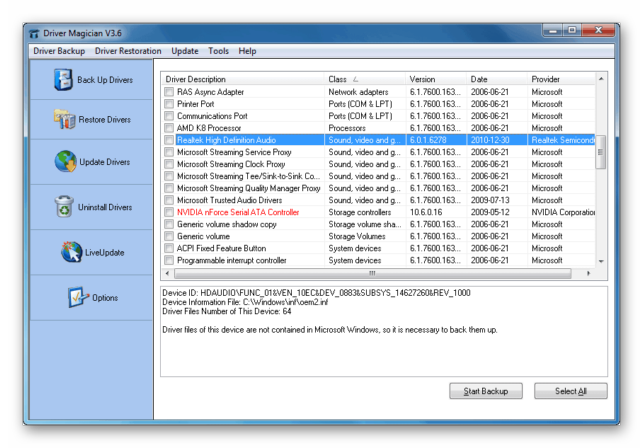
Task: Close the Driver Magician window
Action: click(x=597, y=30)
